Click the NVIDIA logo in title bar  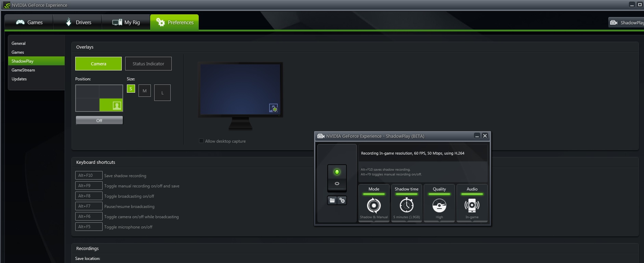[x=6, y=5]
